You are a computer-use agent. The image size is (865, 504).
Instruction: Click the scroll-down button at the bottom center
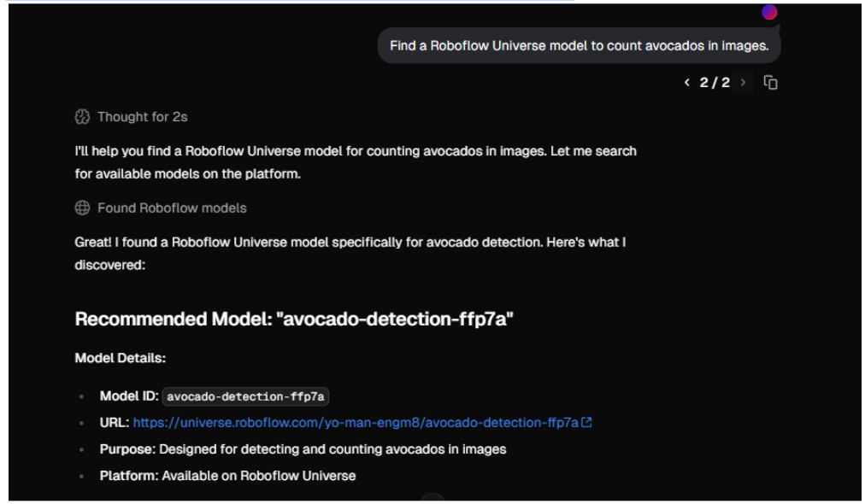point(432,497)
